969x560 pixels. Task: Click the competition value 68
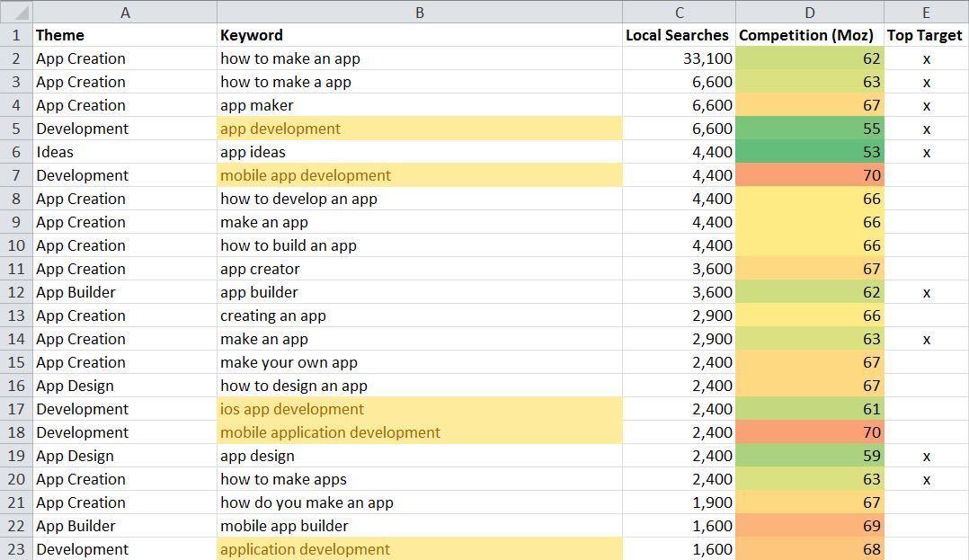pyautogui.click(x=810, y=549)
